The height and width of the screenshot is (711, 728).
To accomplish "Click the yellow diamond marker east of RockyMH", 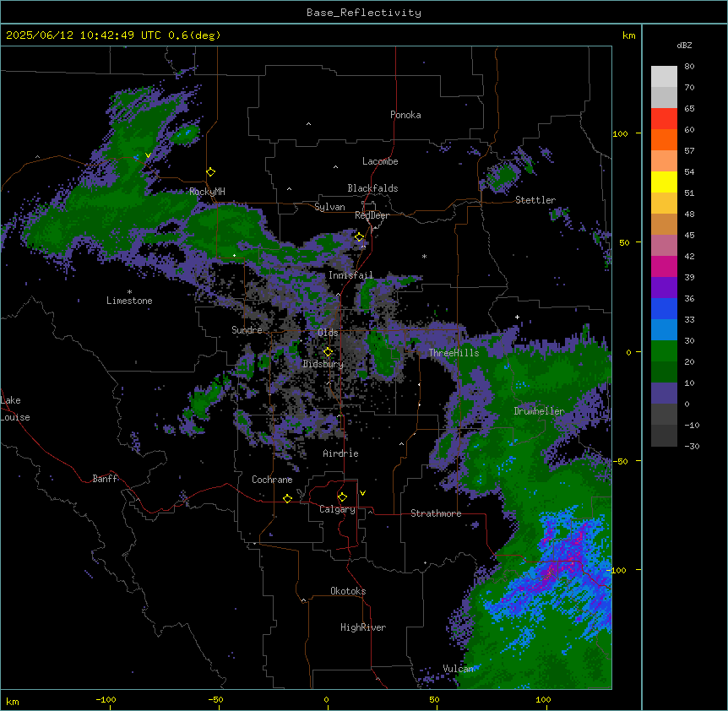I will [x=210, y=172].
